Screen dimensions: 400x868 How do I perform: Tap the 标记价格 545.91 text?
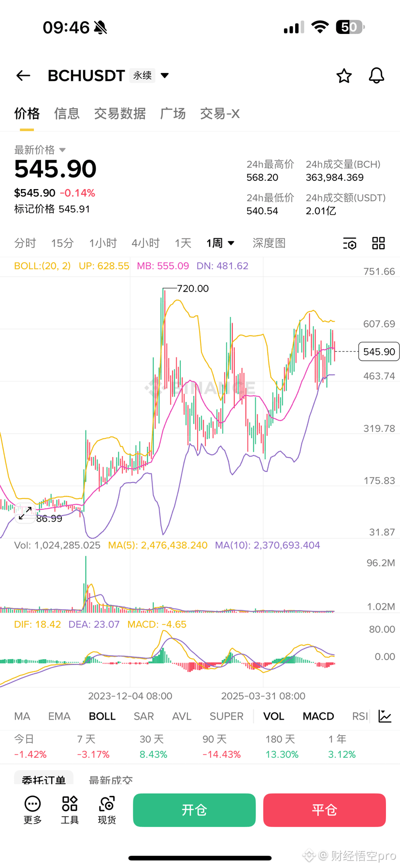52,209
